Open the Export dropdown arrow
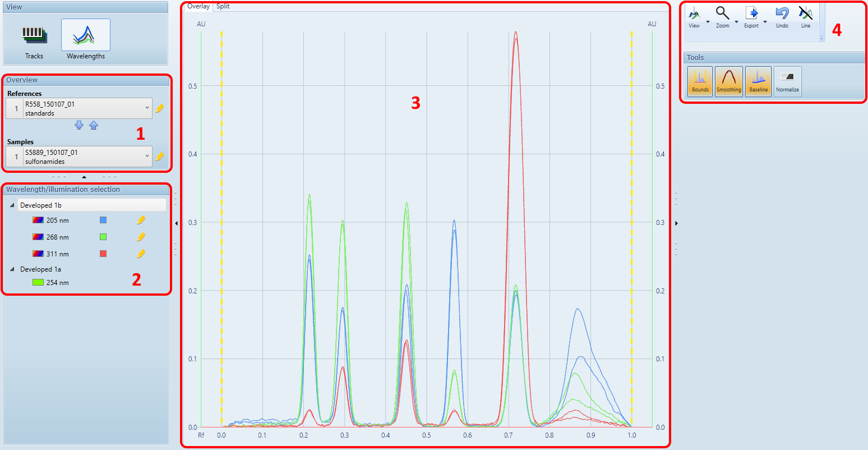This screenshot has height=450, width=868. coord(765,22)
